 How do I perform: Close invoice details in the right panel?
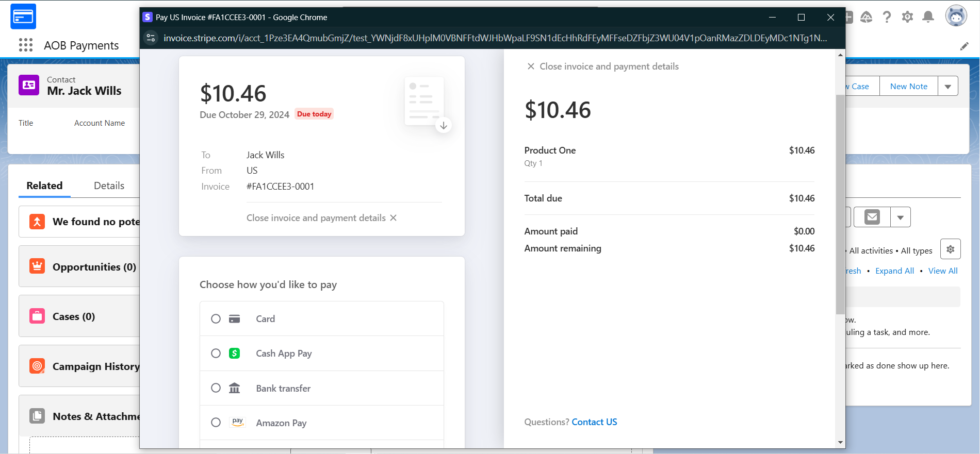602,66
